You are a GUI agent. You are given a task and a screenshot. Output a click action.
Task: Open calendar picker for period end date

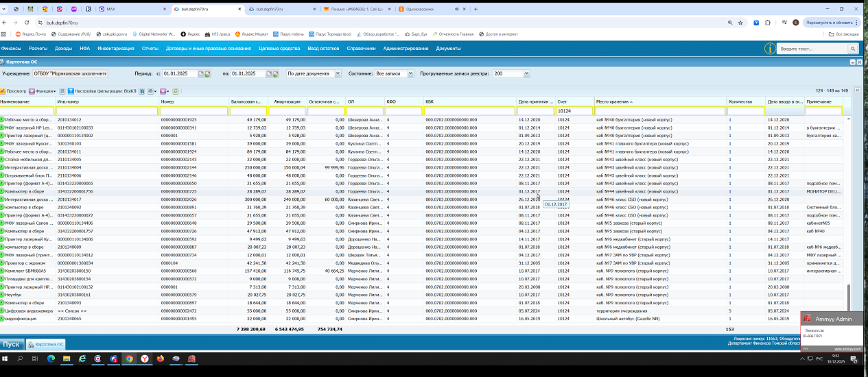(268, 73)
